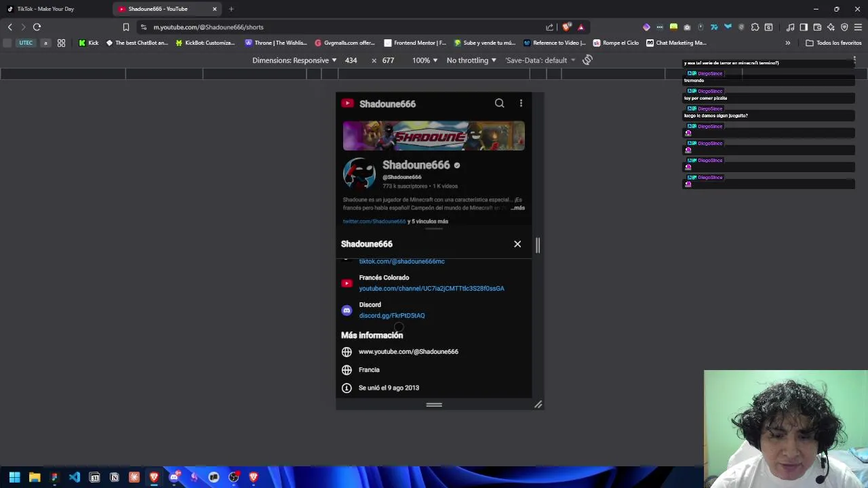868x488 pixels.
Task: Close the Shadoune666 - YouTube tab
Action: (x=215, y=9)
